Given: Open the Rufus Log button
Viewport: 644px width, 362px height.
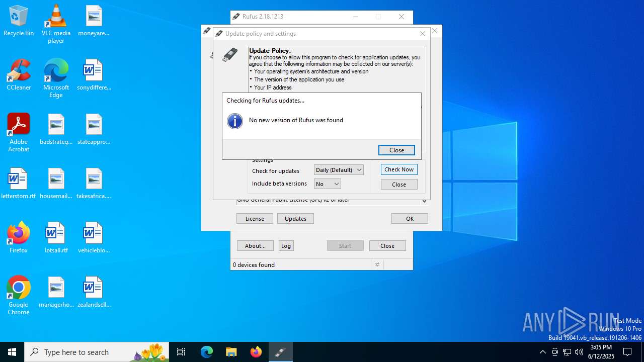Looking at the screenshot, I should [286, 245].
